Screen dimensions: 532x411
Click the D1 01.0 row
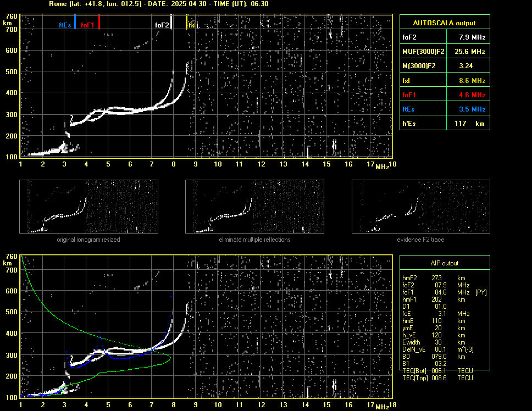tap(424, 307)
